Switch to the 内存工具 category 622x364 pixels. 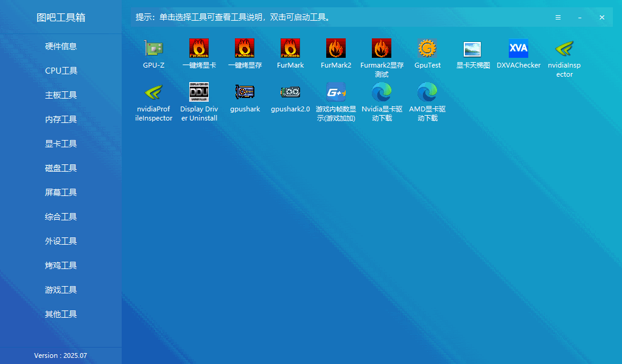[61, 119]
